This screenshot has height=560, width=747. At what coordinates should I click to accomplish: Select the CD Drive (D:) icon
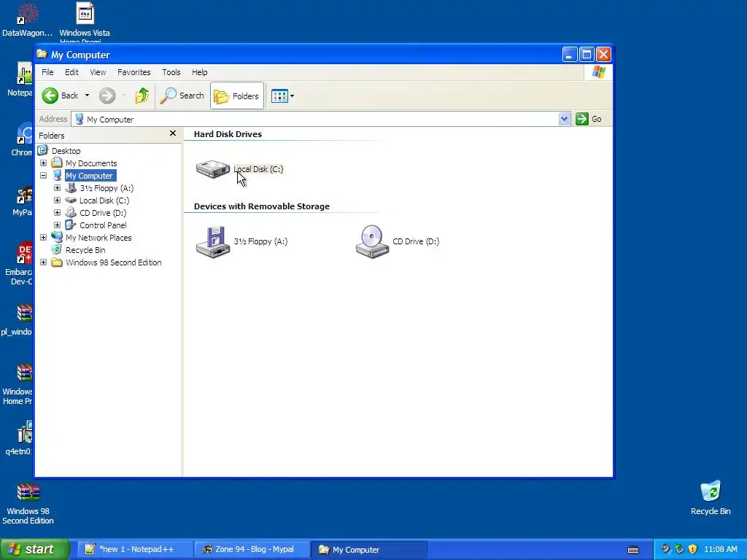click(372, 241)
